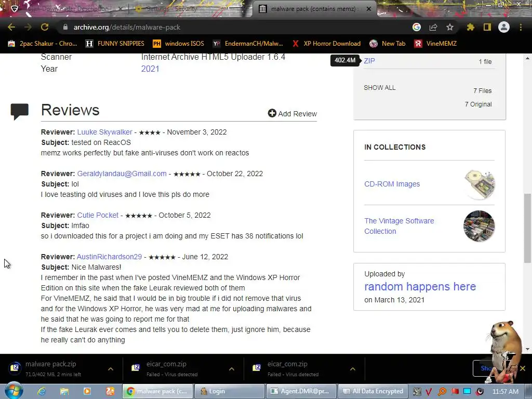Open the windows ISOS bookmark
The height and width of the screenshot is (399, 532).
tap(179, 44)
